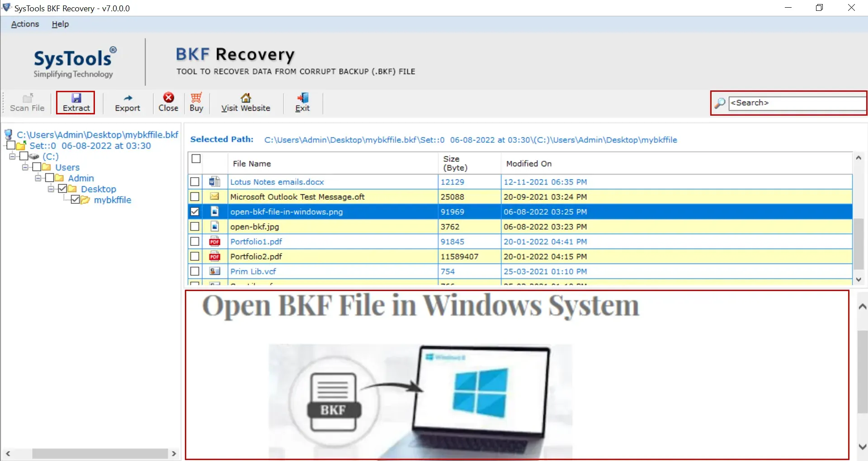Click image icon of open-bkf.jpg

pyautogui.click(x=215, y=226)
